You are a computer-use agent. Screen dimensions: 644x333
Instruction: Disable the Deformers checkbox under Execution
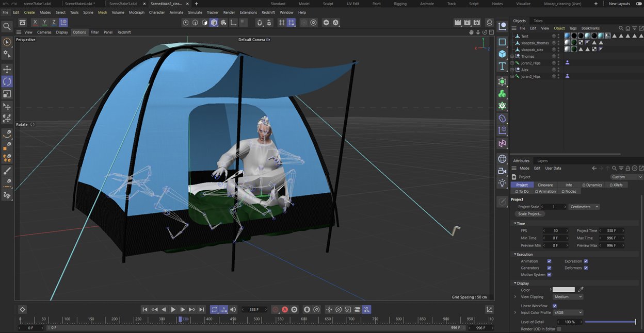tap(586, 268)
